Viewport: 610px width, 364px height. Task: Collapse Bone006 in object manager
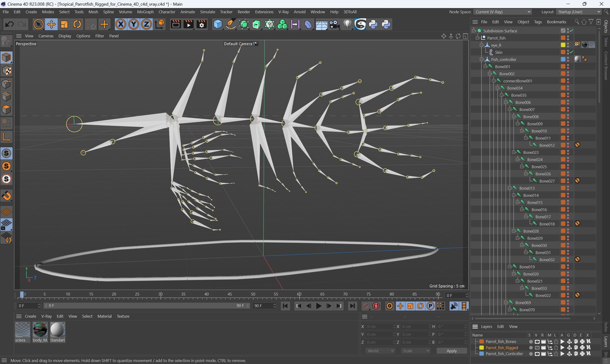click(x=506, y=102)
